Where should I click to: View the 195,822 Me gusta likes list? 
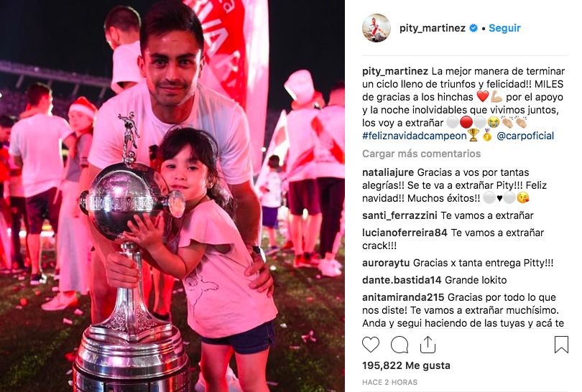point(406,365)
